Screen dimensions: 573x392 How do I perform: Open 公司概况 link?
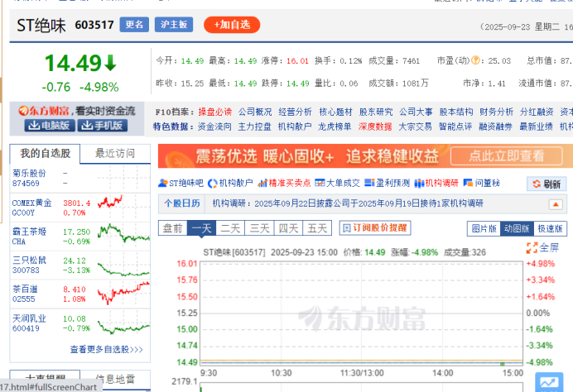[255, 112]
